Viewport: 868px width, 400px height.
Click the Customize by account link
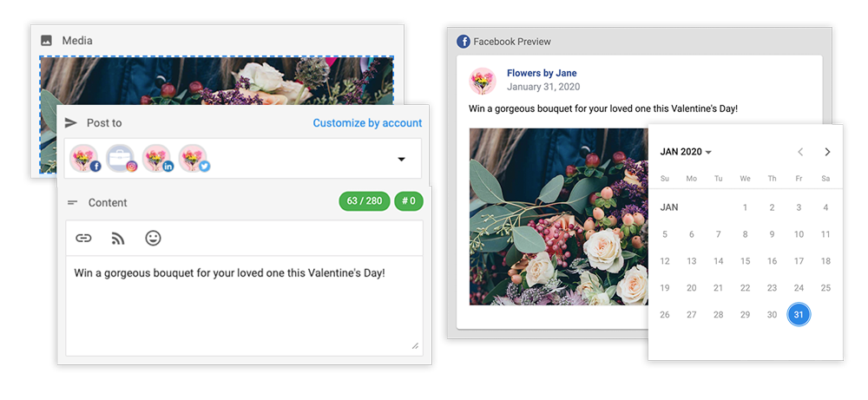pos(367,123)
